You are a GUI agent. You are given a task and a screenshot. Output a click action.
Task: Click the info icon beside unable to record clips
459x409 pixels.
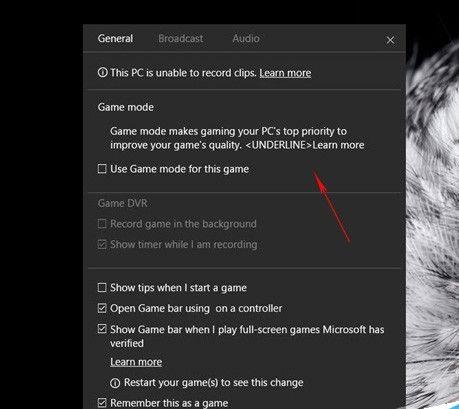(102, 72)
